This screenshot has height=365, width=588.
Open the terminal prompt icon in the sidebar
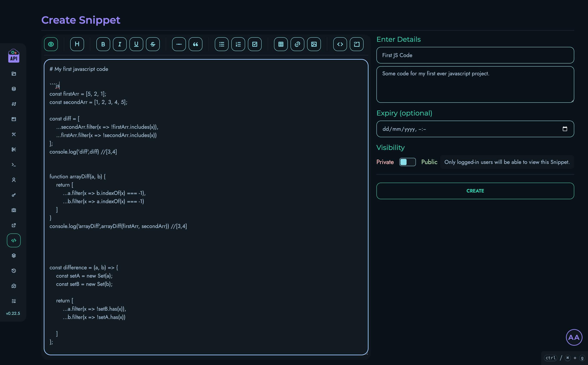pyautogui.click(x=14, y=165)
